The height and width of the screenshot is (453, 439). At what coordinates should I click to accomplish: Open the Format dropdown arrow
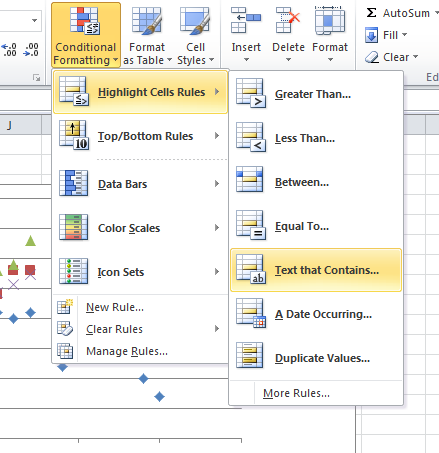tap(330, 60)
